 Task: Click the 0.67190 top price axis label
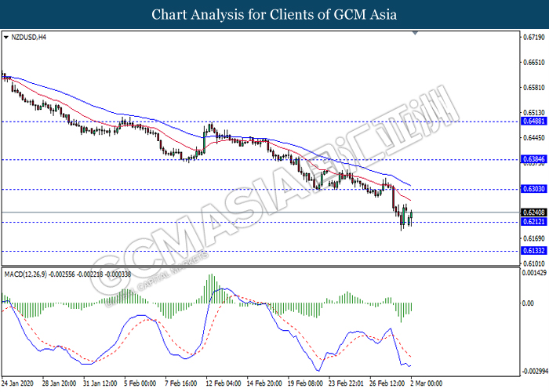coord(533,37)
